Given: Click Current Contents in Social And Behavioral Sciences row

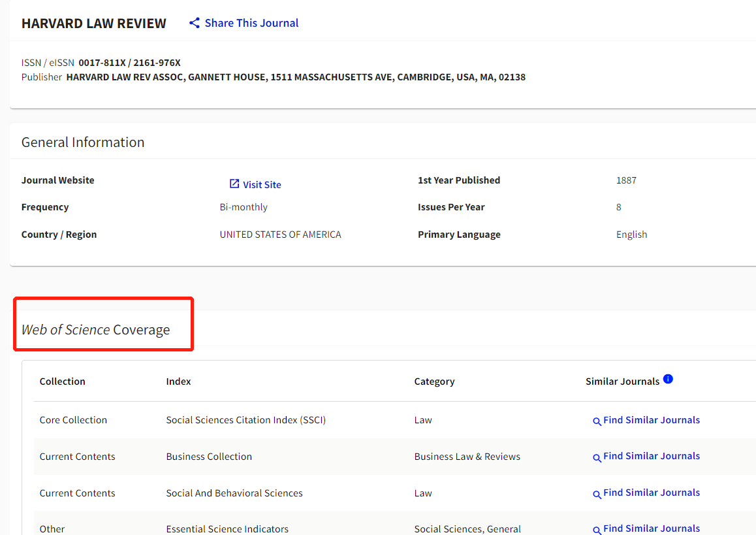Looking at the screenshot, I should point(77,493).
